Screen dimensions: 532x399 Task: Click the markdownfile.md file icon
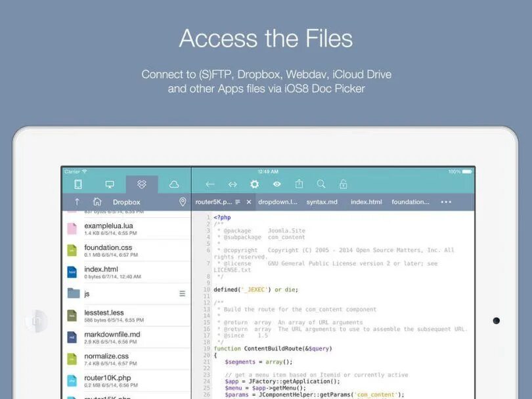tap(72, 337)
